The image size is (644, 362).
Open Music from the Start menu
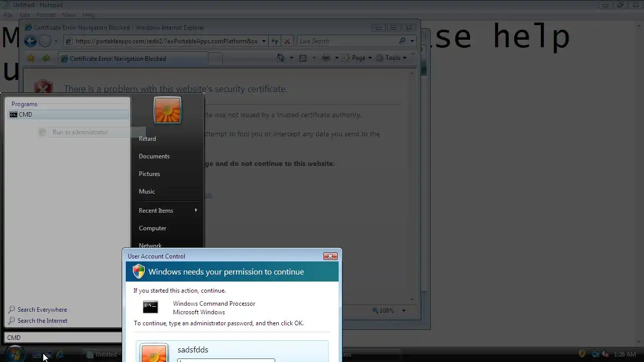click(147, 192)
